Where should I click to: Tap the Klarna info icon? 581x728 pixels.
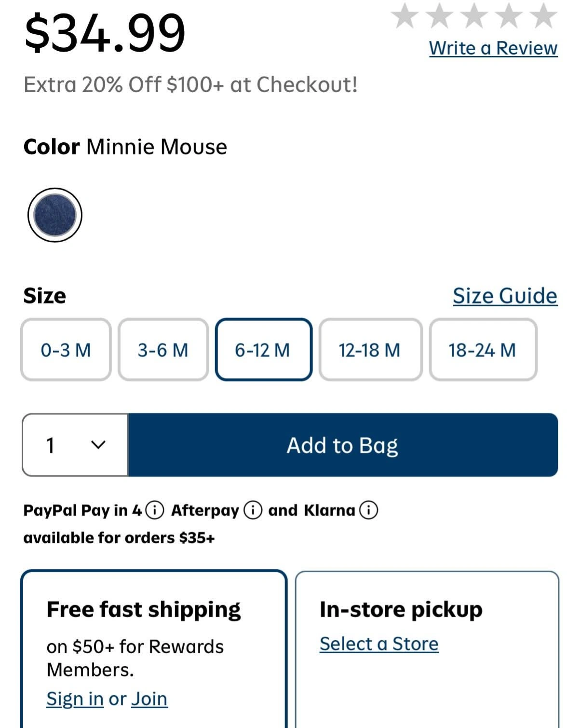[369, 510]
